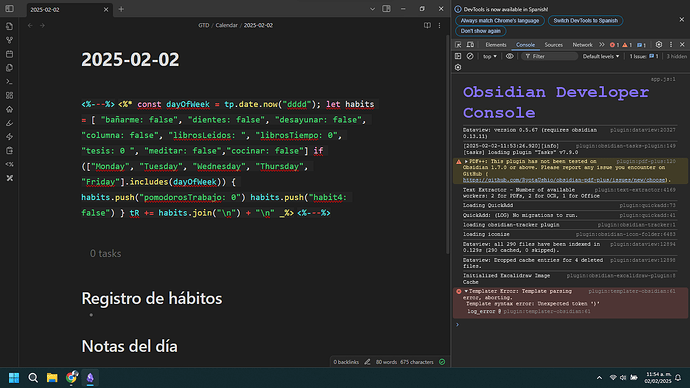Switch to the Console tab
The image size is (690, 388).
(525, 45)
